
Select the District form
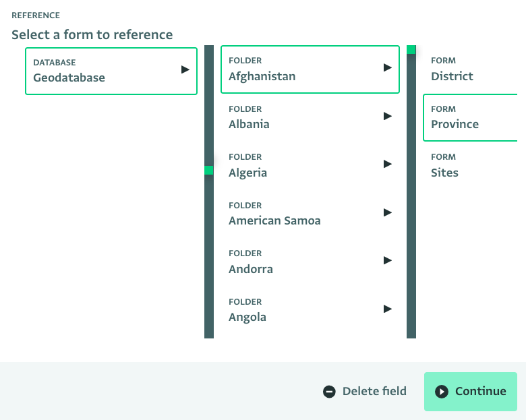471,69
